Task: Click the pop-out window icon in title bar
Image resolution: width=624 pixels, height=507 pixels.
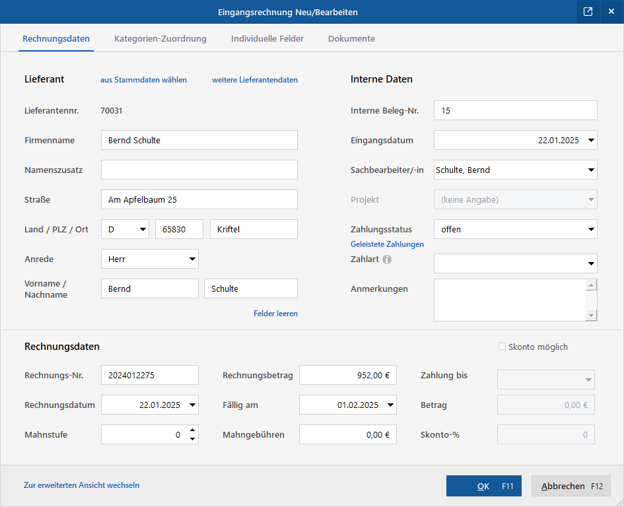Action: [x=587, y=12]
